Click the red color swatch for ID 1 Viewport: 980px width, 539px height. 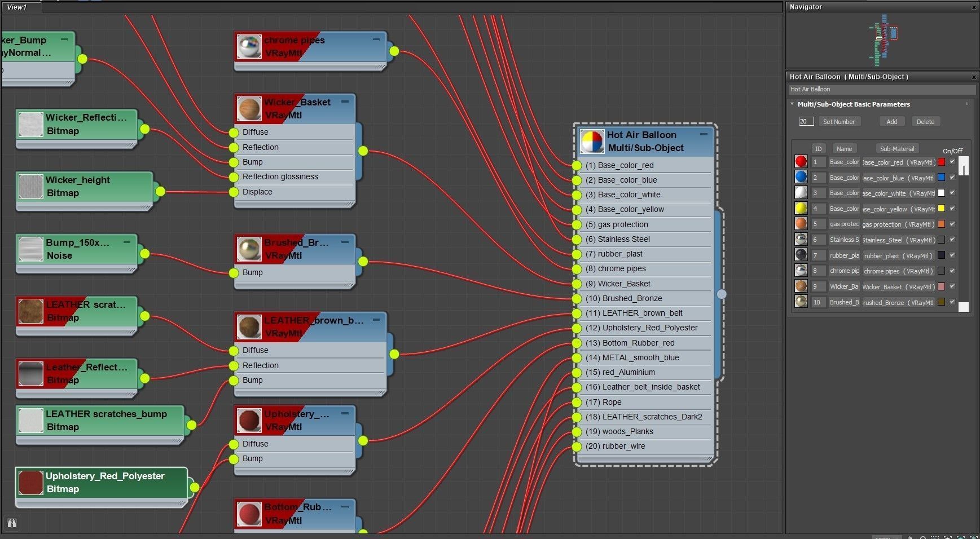pyautogui.click(x=941, y=162)
